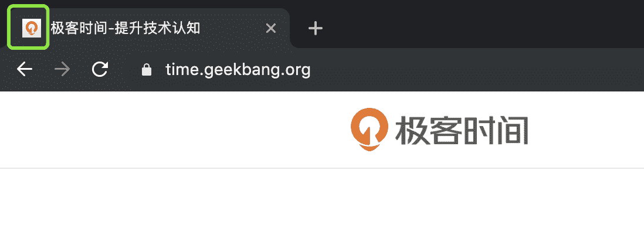Click the 极客时间 wordmark on the page
The width and height of the screenshot is (644, 238).
(x=462, y=130)
